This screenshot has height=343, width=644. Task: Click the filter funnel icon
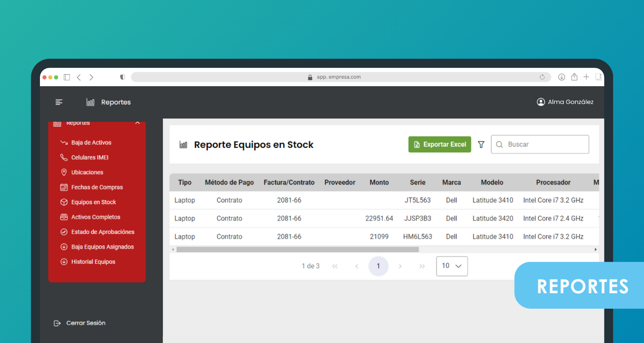click(x=481, y=144)
